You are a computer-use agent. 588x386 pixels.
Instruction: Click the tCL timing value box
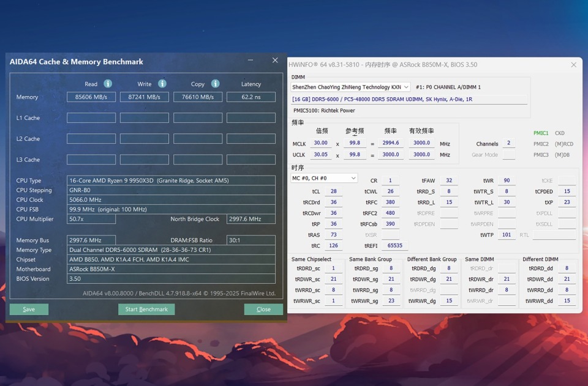coord(333,191)
